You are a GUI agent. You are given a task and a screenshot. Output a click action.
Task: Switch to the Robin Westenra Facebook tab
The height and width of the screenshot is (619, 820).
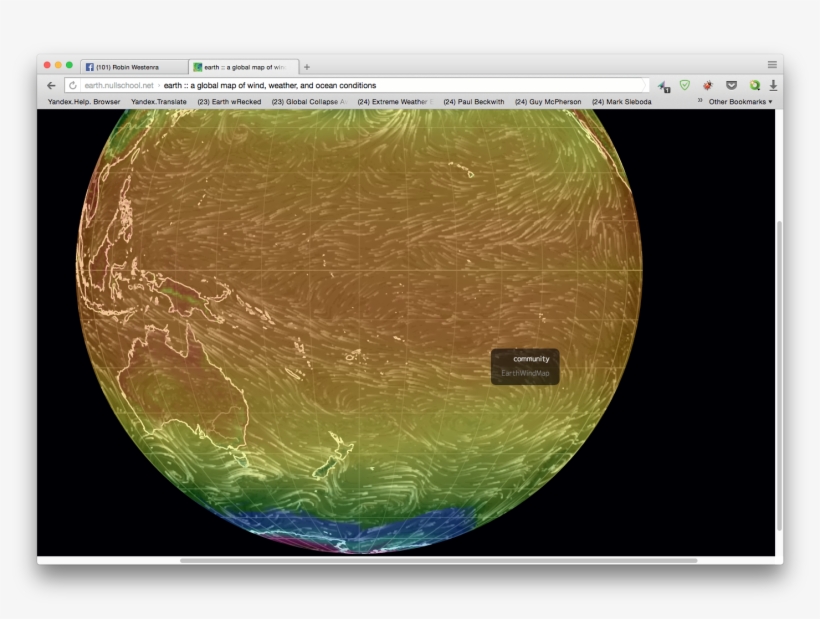pos(133,67)
